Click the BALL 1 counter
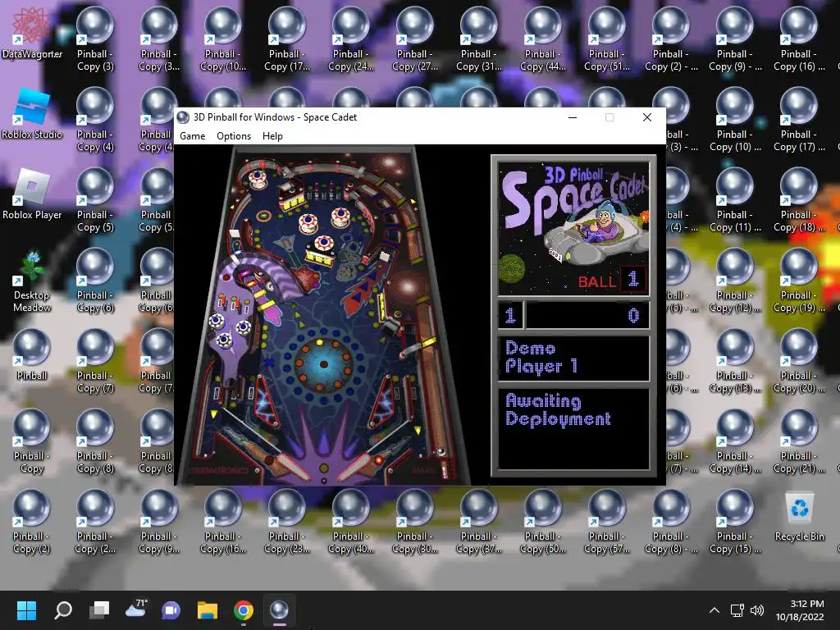Viewport: 840px width, 630px height. click(x=612, y=280)
